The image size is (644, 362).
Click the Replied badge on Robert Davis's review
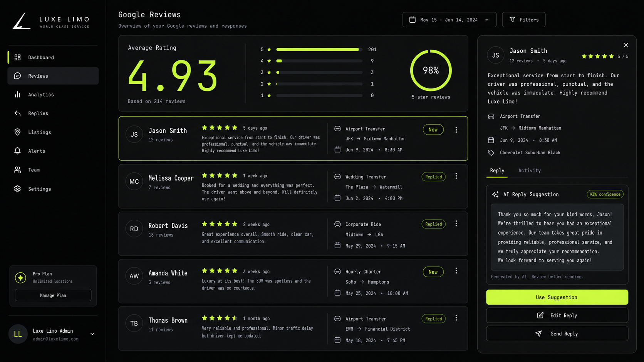(x=434, y=224)
